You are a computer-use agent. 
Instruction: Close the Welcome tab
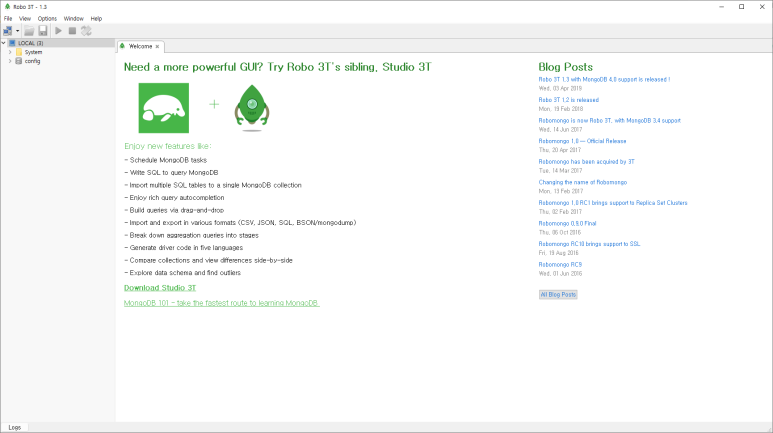click(x=157, y=46)
